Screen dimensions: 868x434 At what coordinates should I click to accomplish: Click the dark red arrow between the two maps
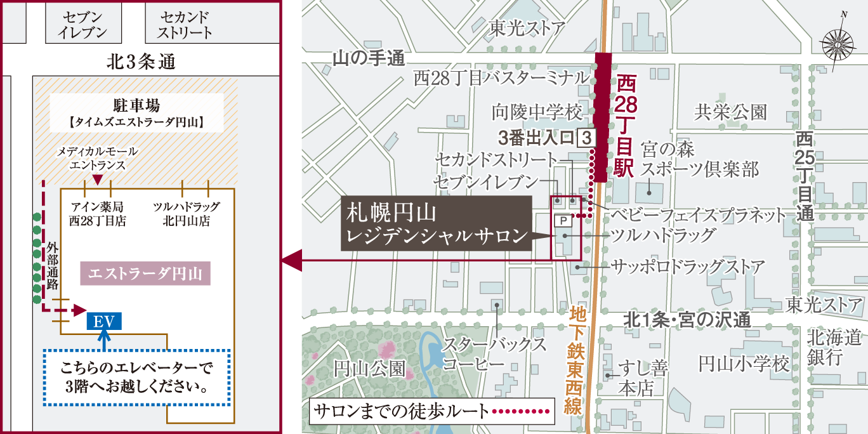coord(291,260)
